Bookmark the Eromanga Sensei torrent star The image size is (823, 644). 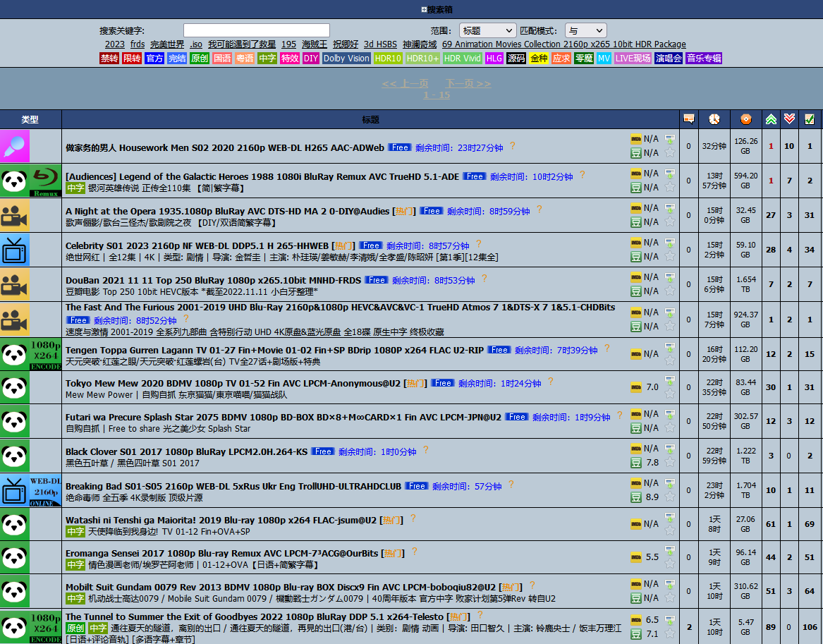[x=670, y=564]
